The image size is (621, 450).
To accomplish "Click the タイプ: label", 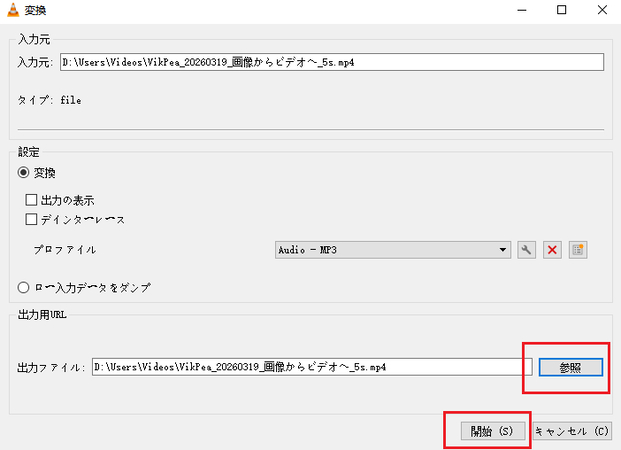I will (35, 100).
